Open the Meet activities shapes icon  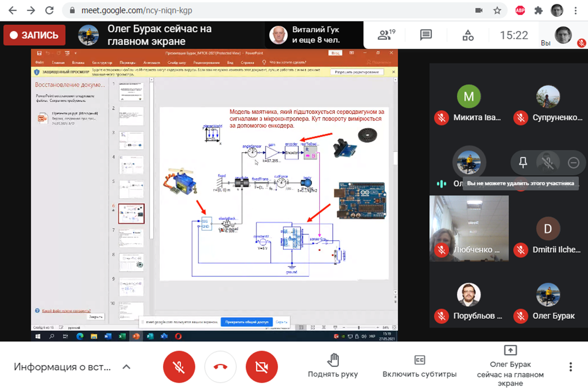click(x=468, y=35)
